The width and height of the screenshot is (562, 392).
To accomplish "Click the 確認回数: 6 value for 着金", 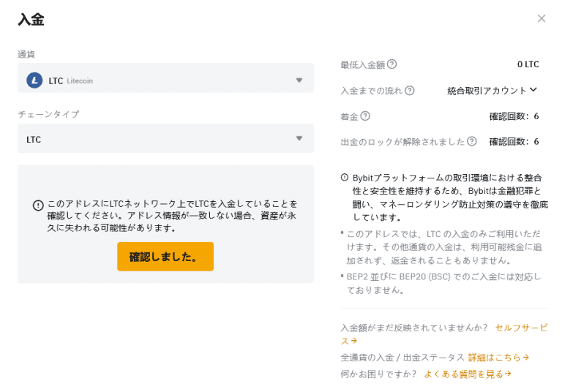I will (514, 116).
